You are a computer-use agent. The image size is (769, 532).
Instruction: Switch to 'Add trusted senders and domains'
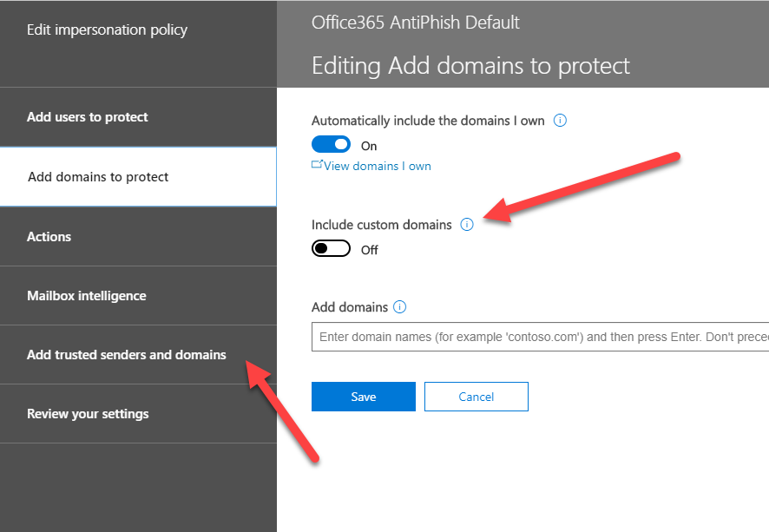coord(127,355)
